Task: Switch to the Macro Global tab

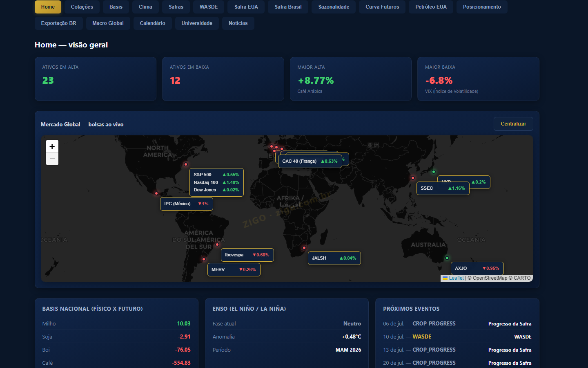Action: [108, 23]
